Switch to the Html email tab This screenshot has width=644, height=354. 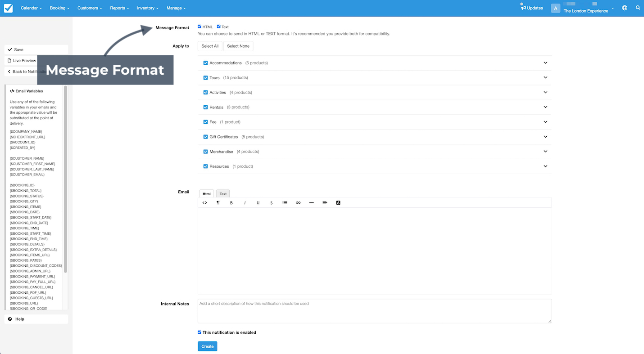click(207, 193)
